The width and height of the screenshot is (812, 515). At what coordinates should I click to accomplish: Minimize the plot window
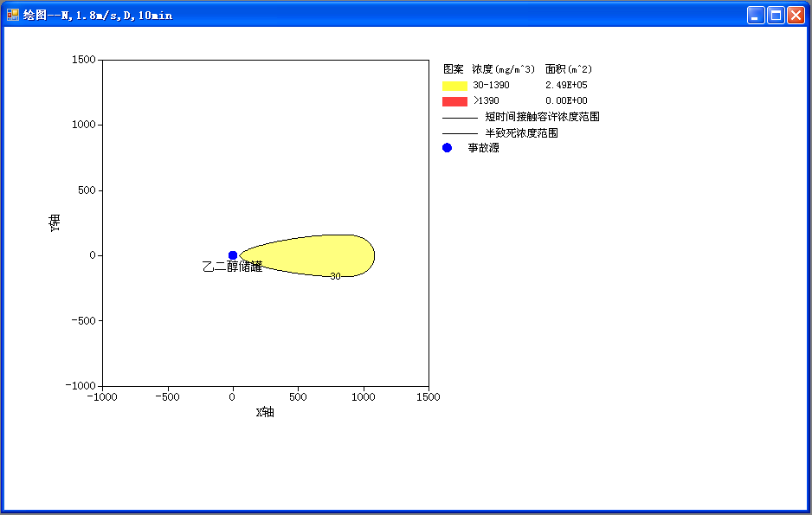click(x=756, y=16)
